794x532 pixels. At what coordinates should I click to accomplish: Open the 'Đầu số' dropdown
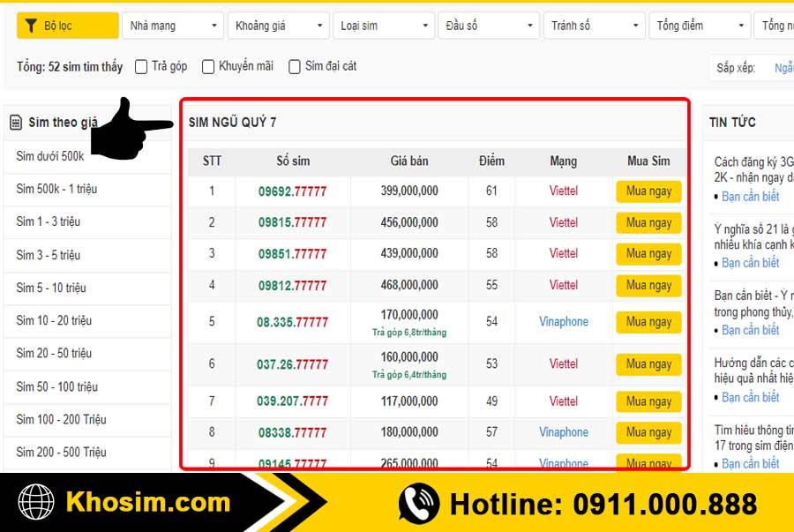coord(489,25)
